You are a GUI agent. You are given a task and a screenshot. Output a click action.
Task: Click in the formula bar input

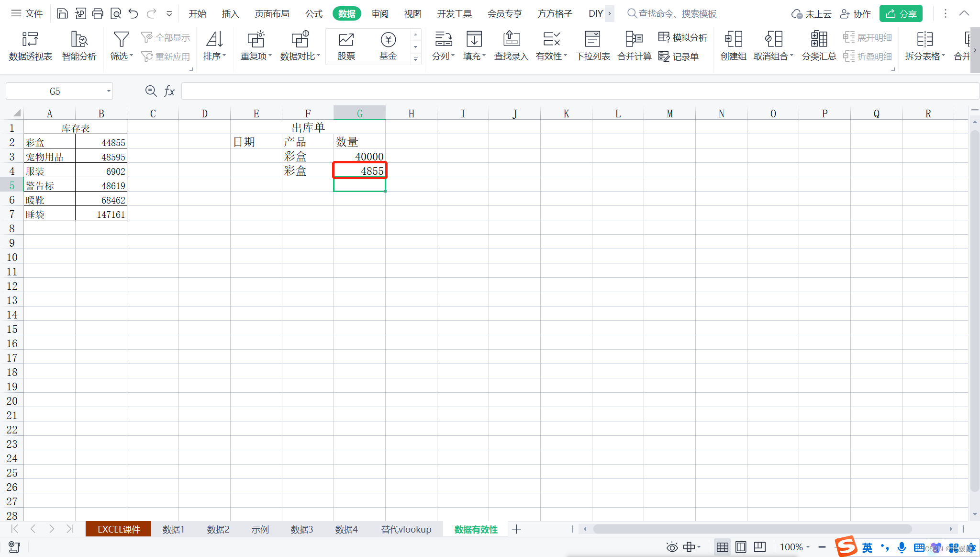click(x=579, y=91)
